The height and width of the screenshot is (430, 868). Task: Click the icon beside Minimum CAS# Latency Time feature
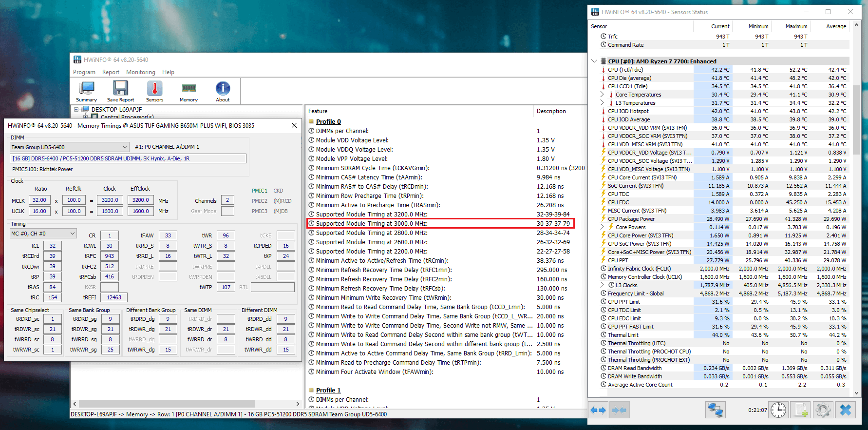click(312, 177)
